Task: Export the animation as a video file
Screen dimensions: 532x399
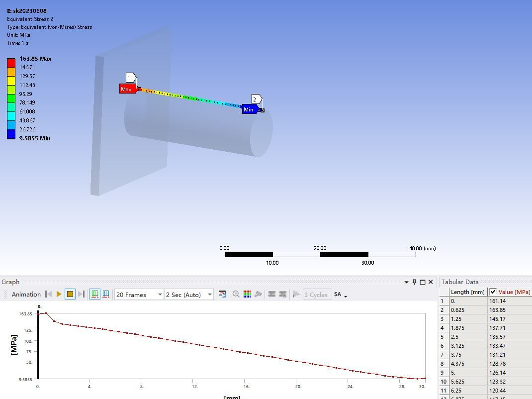Action: coord(222,294)
